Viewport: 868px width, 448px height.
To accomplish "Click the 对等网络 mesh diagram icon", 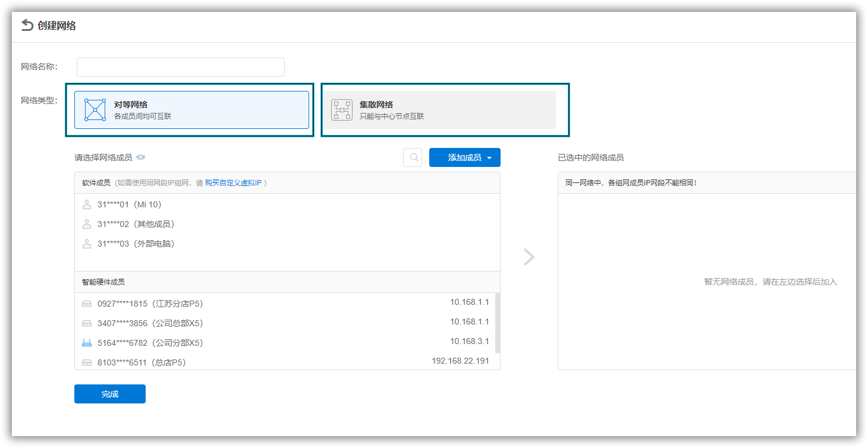I will [93, 109].
